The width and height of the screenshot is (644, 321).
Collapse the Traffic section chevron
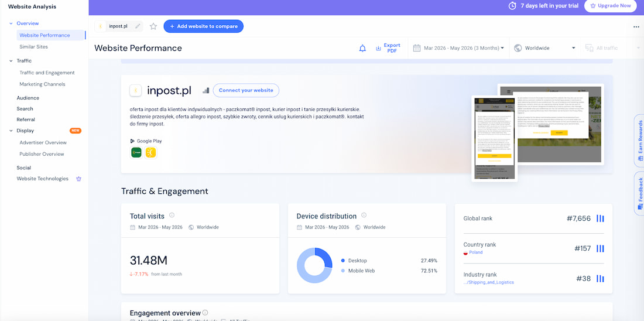(11, 61)
